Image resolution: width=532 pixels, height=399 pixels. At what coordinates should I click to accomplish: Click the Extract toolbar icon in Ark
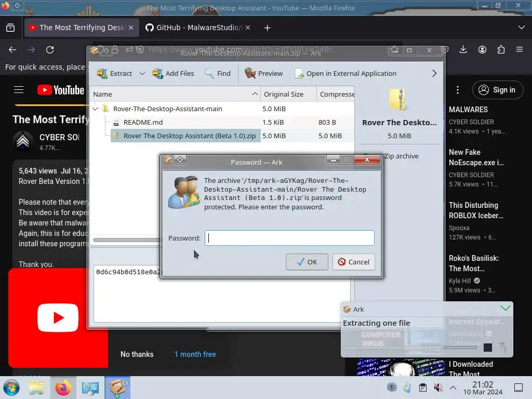[102, 73]
